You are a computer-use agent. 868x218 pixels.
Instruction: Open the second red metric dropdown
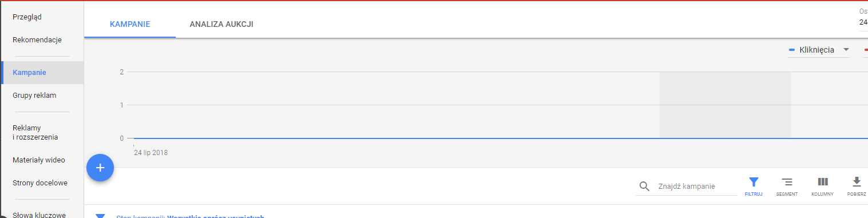(865, 50)
